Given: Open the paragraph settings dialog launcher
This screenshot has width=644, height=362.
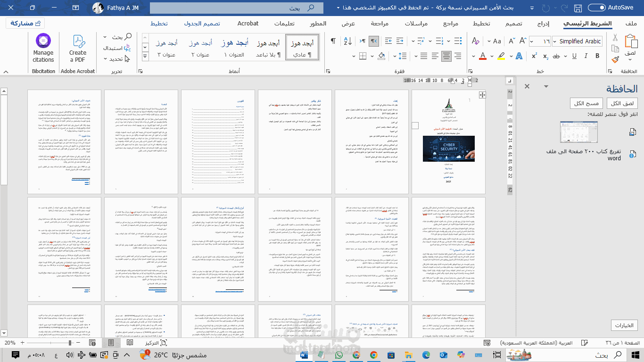Looking at the screenshot, I should 328,71.
